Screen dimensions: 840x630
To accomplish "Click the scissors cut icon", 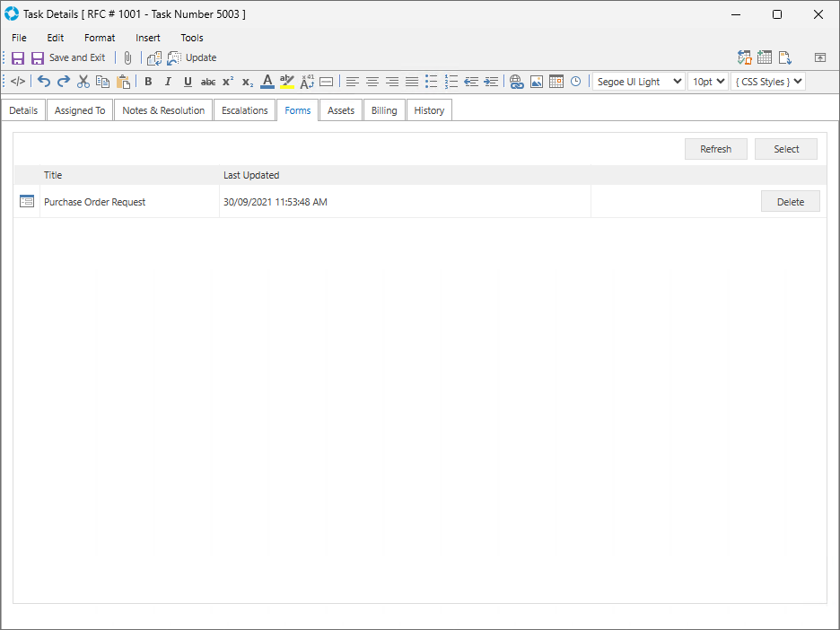I will [83, 82].
